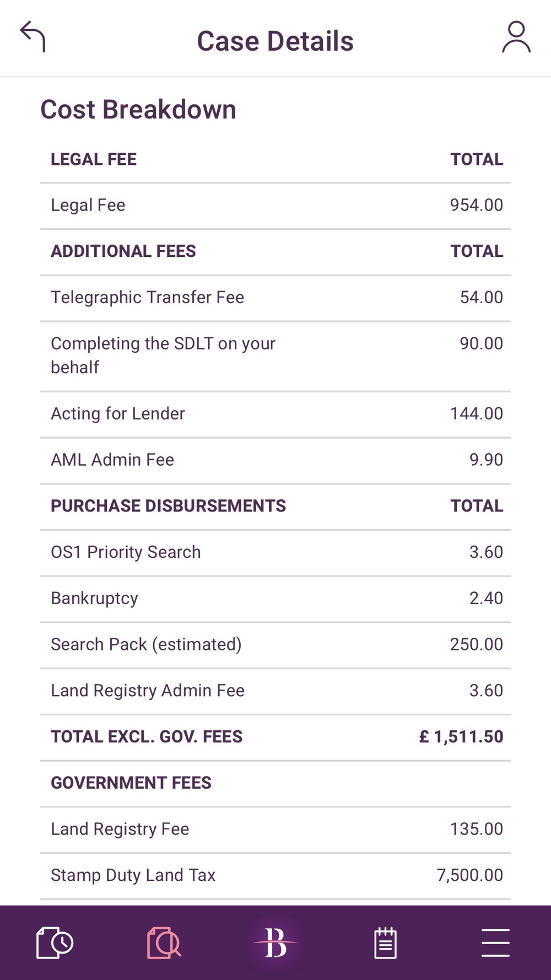Screen dimensions: 551x980
Task: Tap the Acting for Lender row
Action: click(x=275, y=414)
